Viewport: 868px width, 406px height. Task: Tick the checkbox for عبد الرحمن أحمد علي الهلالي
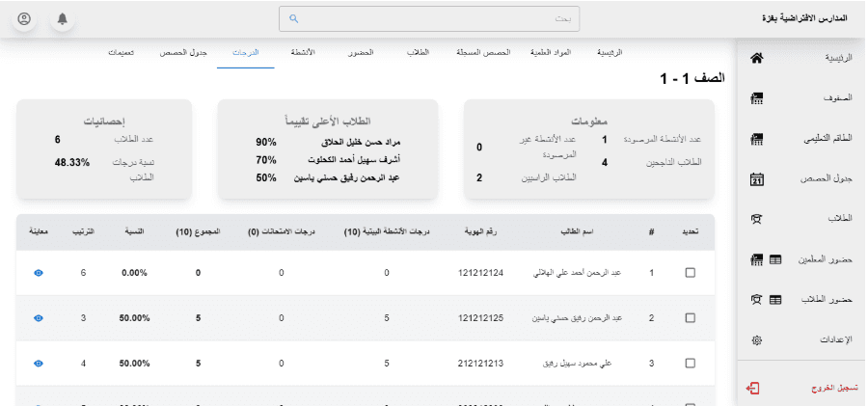[x=690, y=273]
